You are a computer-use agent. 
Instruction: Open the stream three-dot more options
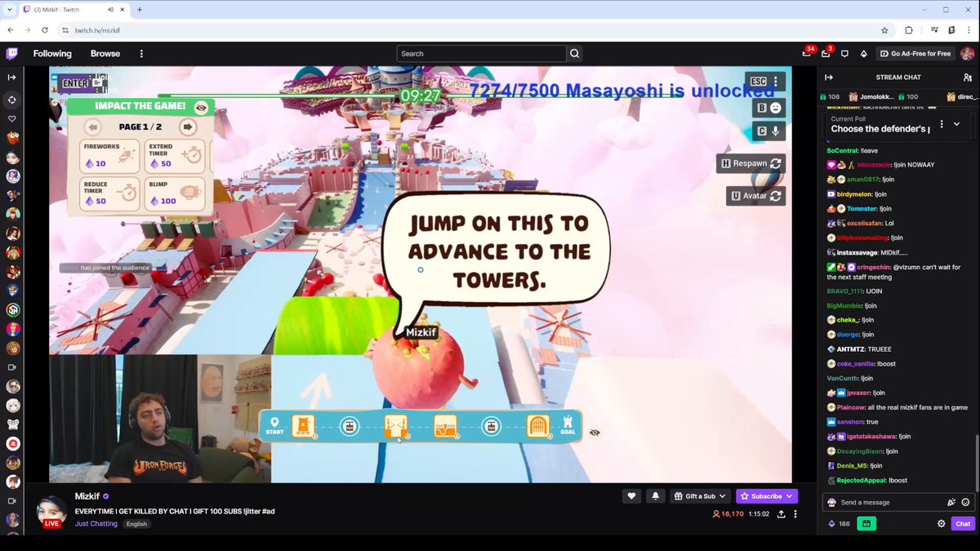tap(797, 514)
